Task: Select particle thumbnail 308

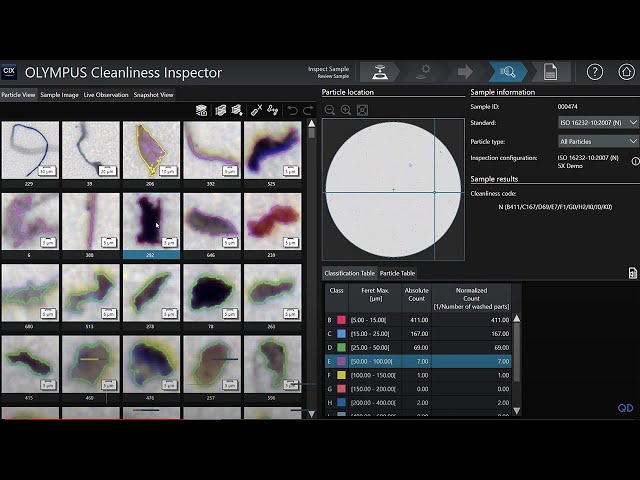Action: (91, 221)
